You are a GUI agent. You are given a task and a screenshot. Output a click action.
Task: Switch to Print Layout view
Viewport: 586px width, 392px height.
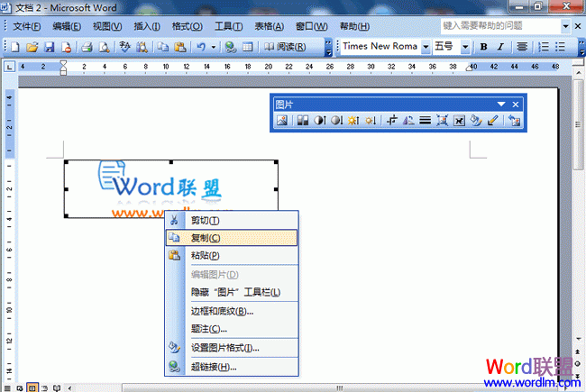[32, 388]
